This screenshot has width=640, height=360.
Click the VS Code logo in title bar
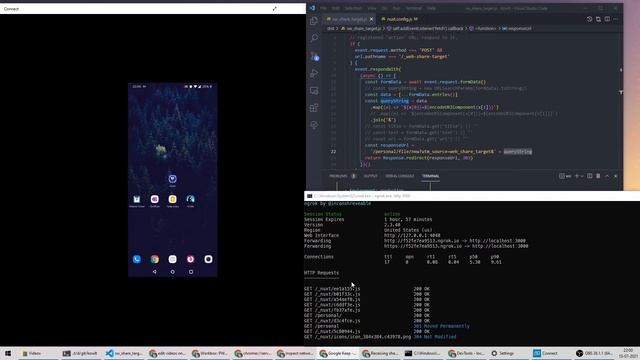312,8
